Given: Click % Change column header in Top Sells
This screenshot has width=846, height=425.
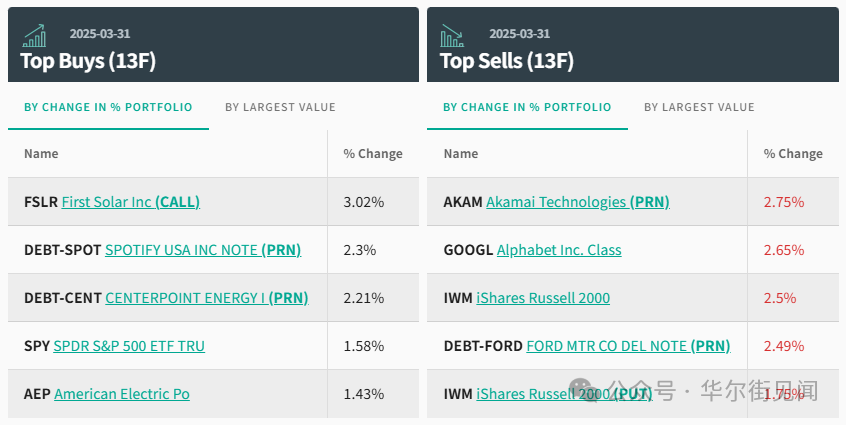Looking at the screenshot, I should tap(792, 154).
